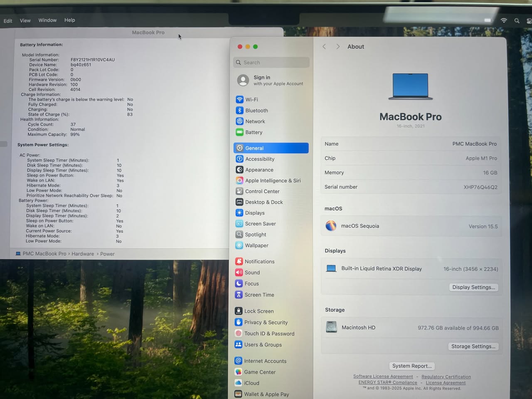
Task: Go forward with the right chevron
Action: pos(338,47)
